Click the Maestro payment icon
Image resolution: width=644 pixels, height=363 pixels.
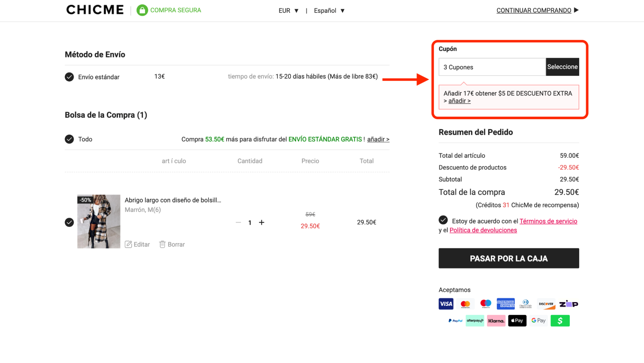[485, 304]
